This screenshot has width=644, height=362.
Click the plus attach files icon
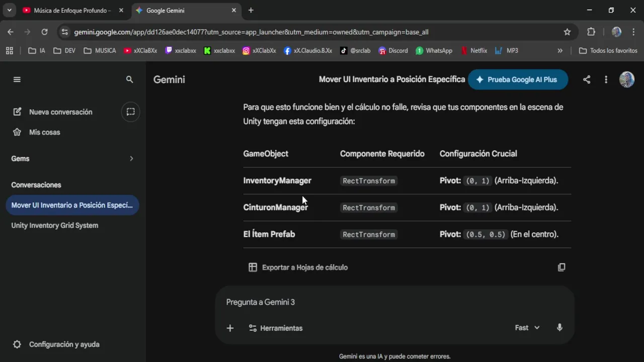pos(230,328)
